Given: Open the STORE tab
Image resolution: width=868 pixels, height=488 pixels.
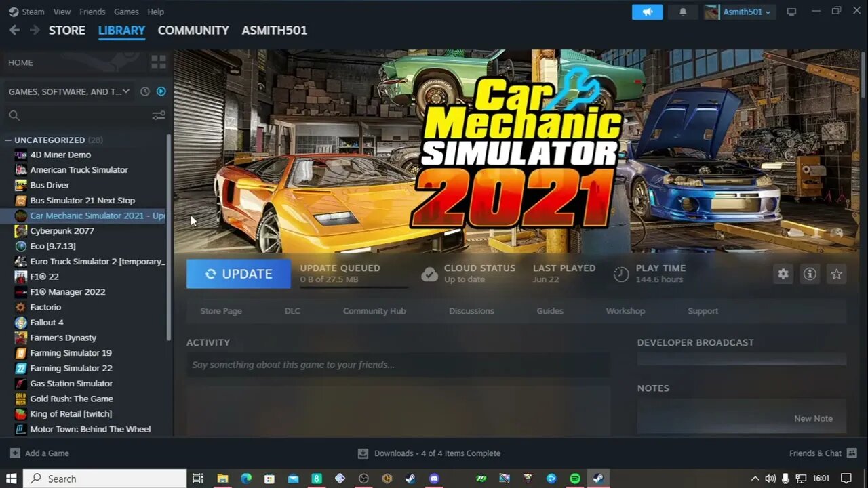Looking at the screenshot, I should coord(66,30).
